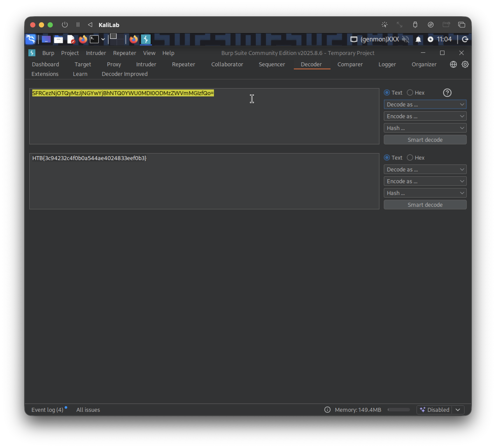This screenshot has width=496, height=448.
Task: Open the file manager icon in panel
Action: click(58, 39)
